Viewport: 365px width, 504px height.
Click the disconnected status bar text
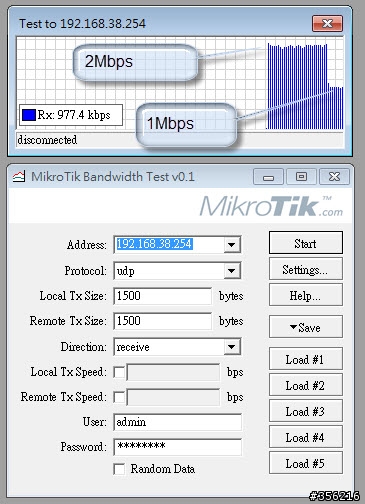(x=47, y=140)
